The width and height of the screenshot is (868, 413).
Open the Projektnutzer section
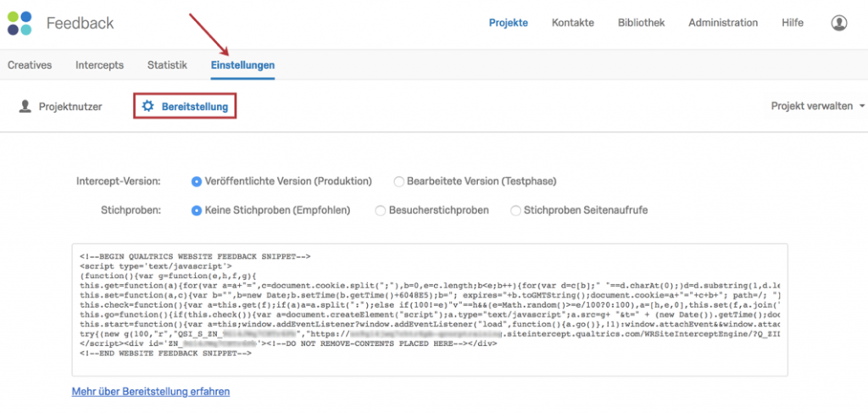click(x=60, y=107)
